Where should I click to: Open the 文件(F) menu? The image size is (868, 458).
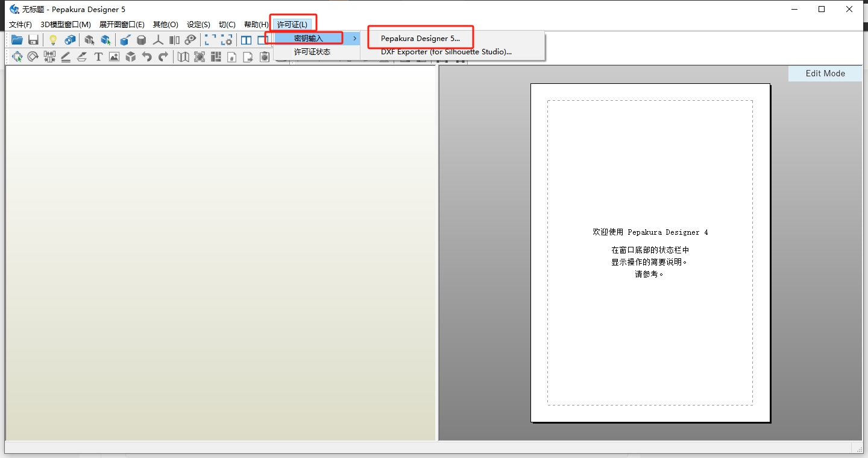coord(20,25)
